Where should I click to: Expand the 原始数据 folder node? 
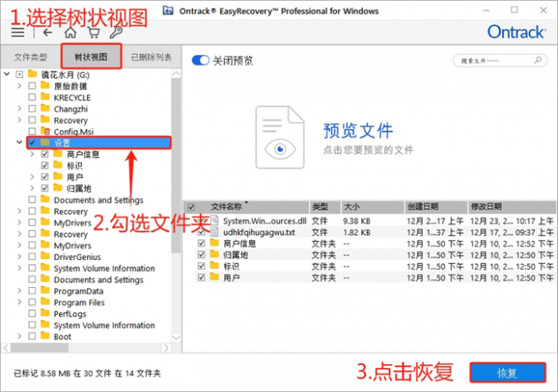pyautogui.click(x=19, y=86)
